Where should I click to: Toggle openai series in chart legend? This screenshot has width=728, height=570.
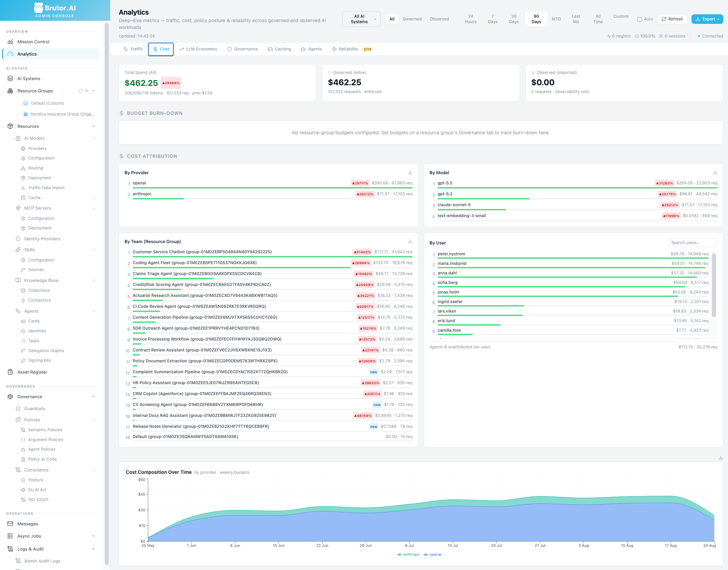(433, 555)
